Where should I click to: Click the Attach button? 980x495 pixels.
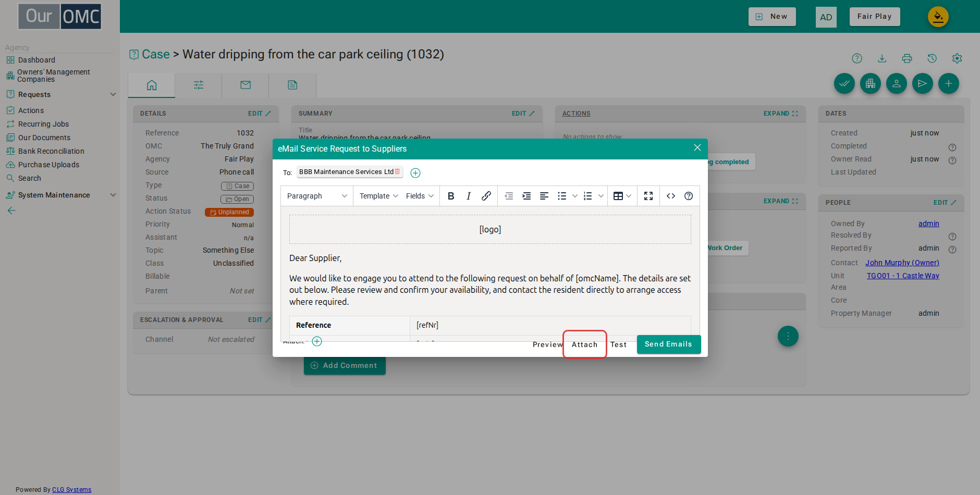point(584,344)
